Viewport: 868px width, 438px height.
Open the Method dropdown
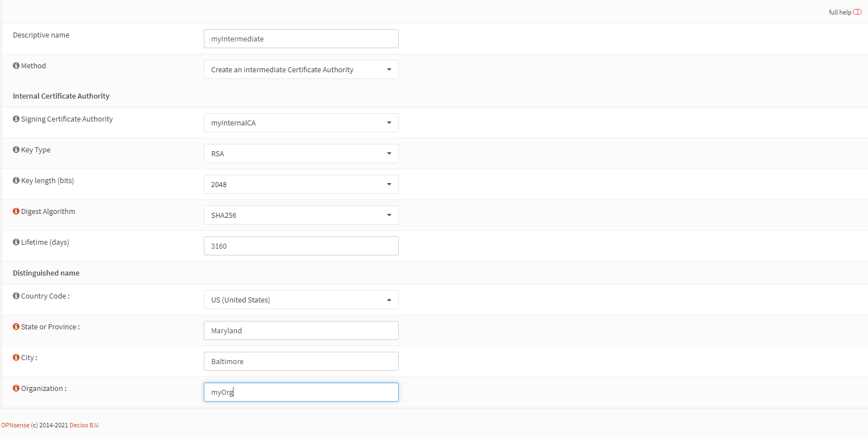point(301,69)
